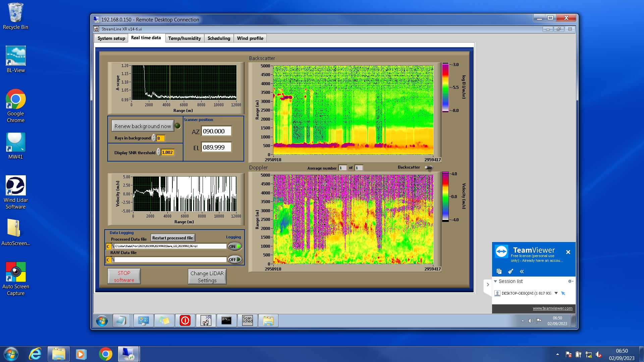Click the Scan sched taskbar icon
The image size is (644, 362).
pyautogui.click(x=247, y=321)
